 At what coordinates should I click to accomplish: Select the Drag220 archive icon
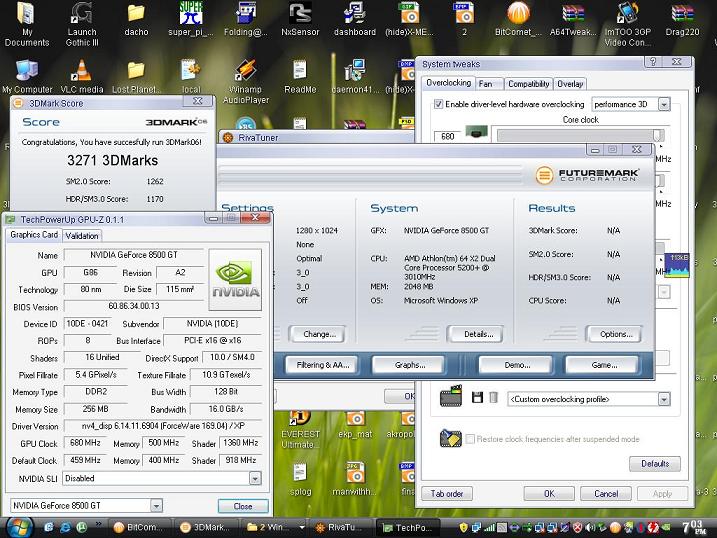pyautogui.click(x=682, y=19)
